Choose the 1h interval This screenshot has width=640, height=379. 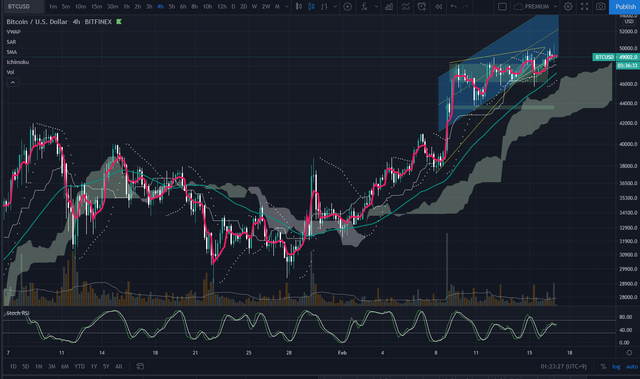coord(127,7)
